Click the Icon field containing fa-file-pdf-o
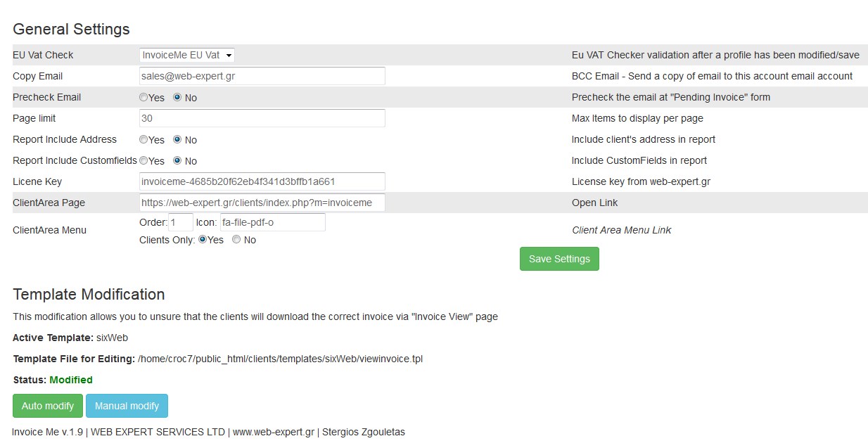This screenshot has width=868, height=448. [x=273, y=222]
